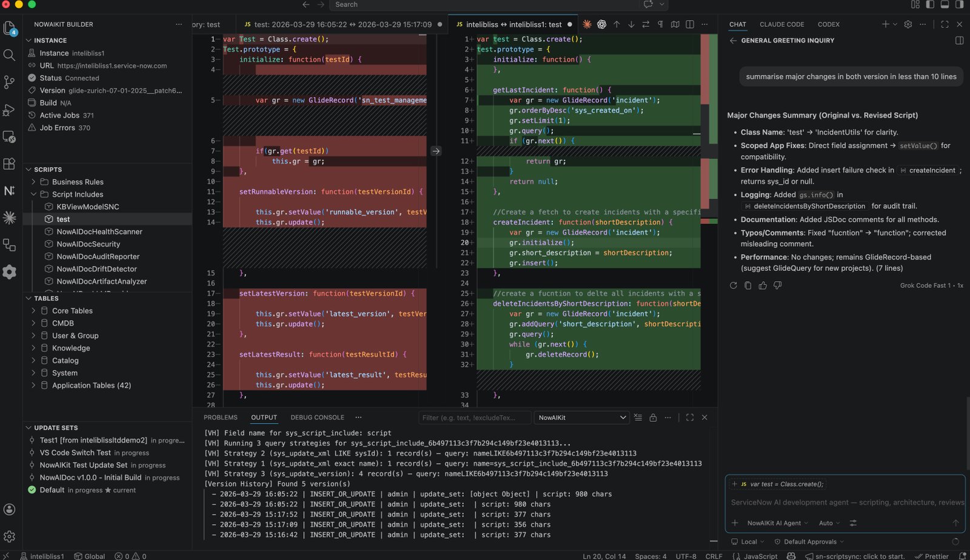
Task: Open the Local session target dropdown
Action: coord(748,542)
